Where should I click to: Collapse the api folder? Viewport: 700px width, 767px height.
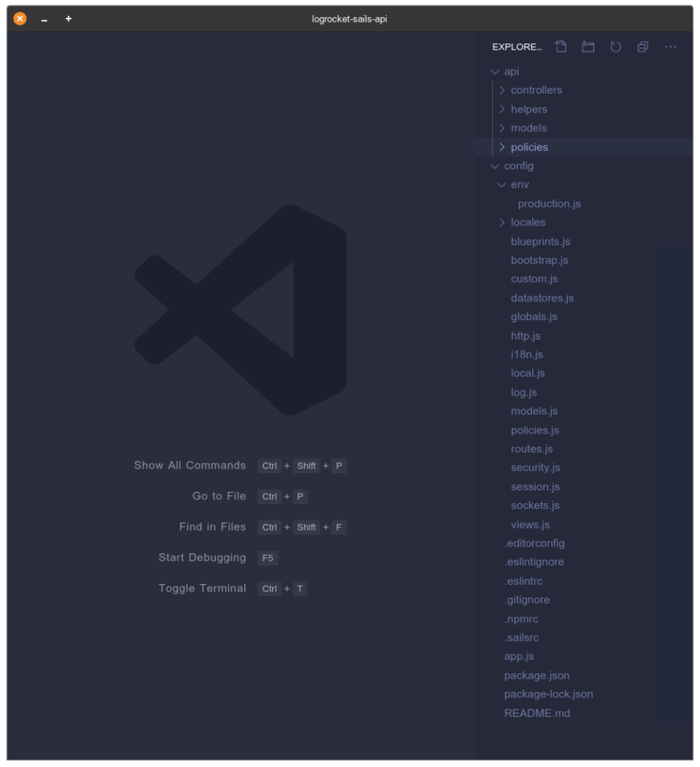click(x=494, y=70)
